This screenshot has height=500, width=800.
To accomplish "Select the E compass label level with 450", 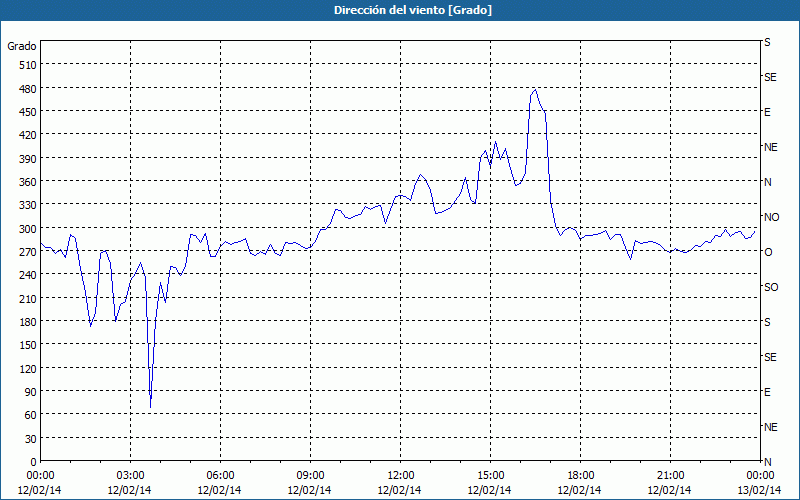I will pyautogui.click(x=767, y=112).
